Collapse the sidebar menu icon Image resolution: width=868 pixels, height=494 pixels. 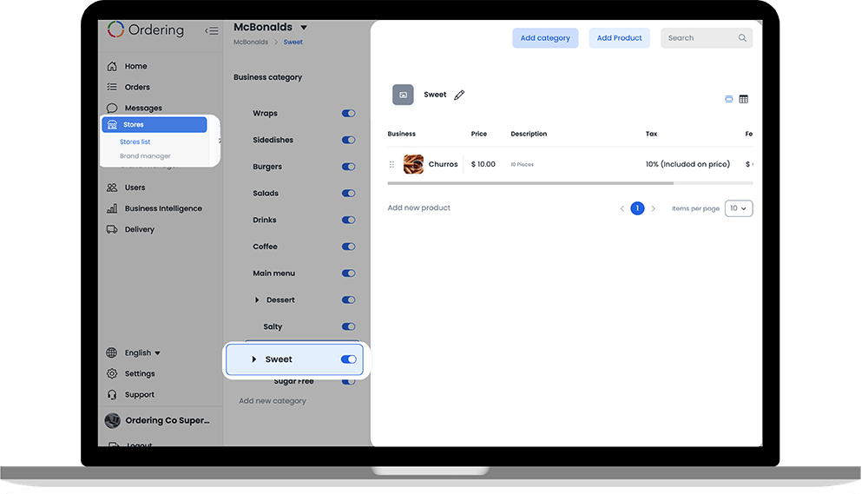[212, 31]
